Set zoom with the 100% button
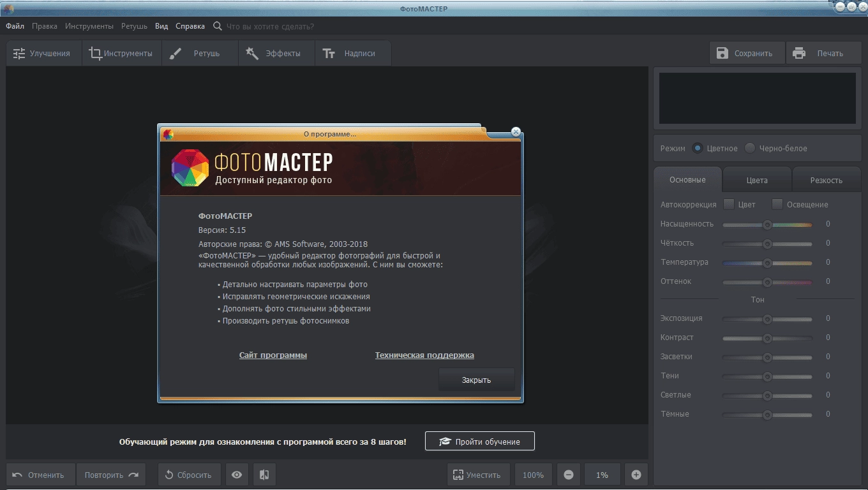 (534, 475)
